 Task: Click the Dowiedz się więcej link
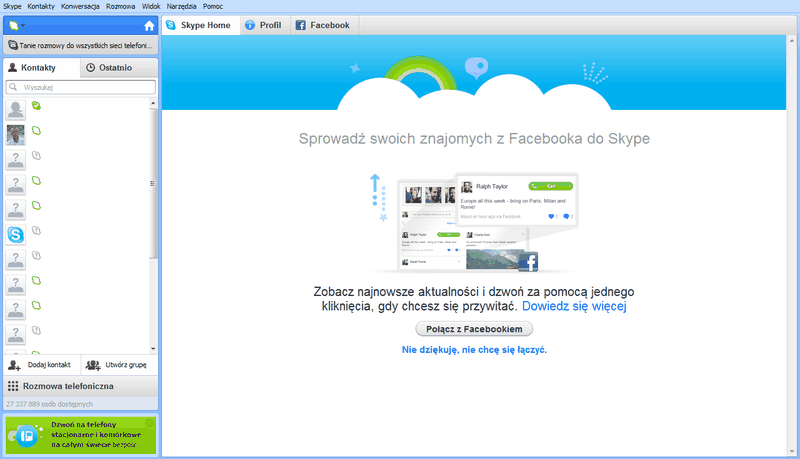pos(574,306)
